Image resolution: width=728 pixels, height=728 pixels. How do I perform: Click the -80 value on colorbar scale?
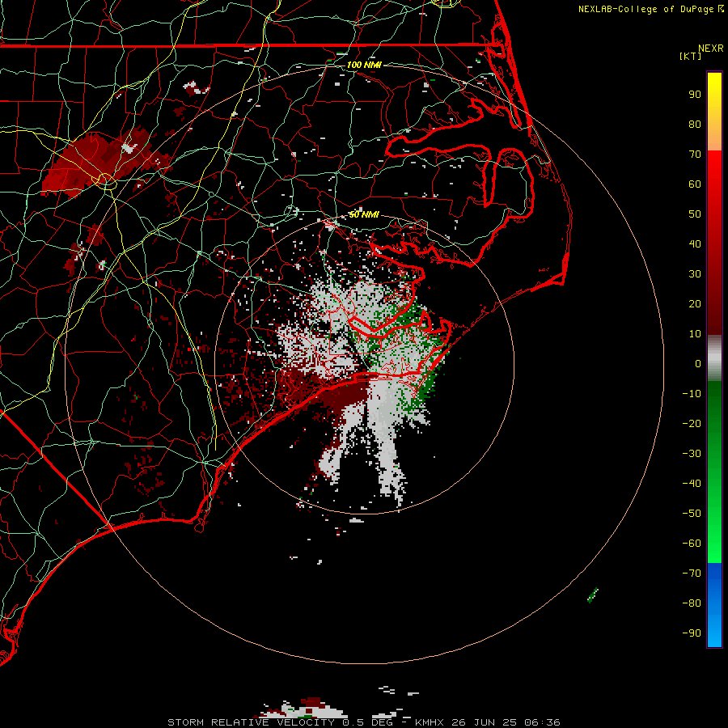692,603
